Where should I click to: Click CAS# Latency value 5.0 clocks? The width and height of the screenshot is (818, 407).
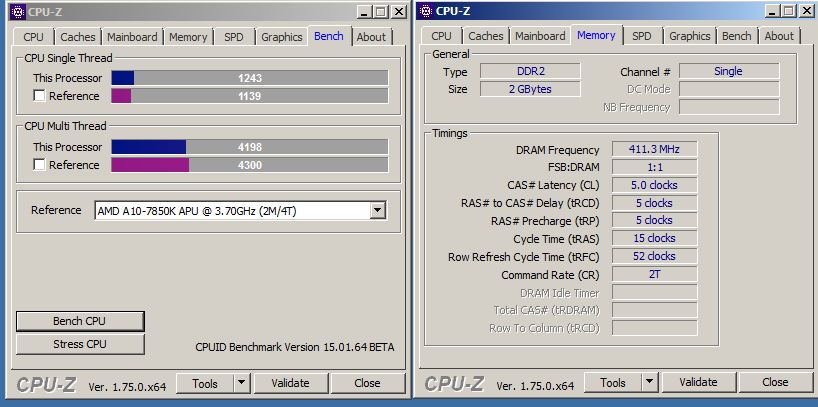[x=654, y=185]
